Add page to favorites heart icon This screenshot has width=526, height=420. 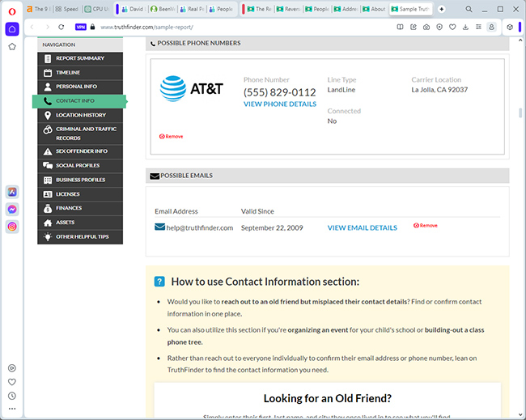point(452,28)
